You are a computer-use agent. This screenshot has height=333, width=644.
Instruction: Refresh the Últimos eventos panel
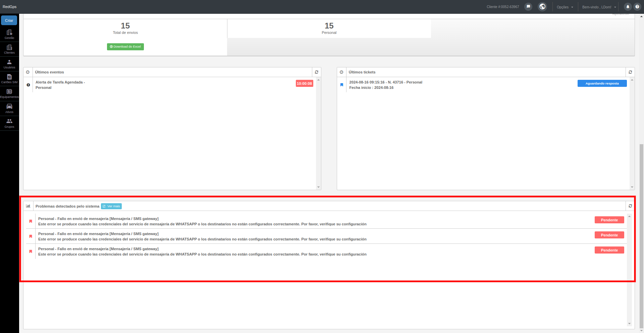(317, 72)
